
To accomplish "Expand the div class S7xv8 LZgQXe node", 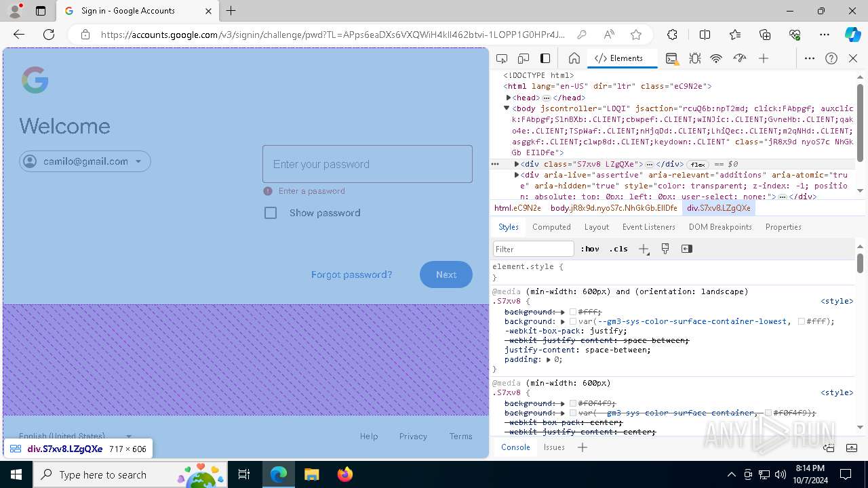I will 517,164.
